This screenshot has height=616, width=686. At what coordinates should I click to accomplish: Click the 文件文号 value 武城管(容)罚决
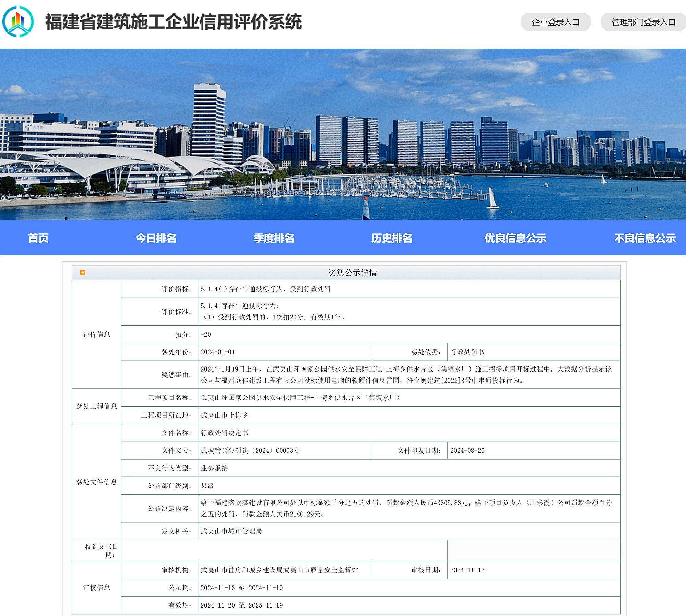(250, 450)
